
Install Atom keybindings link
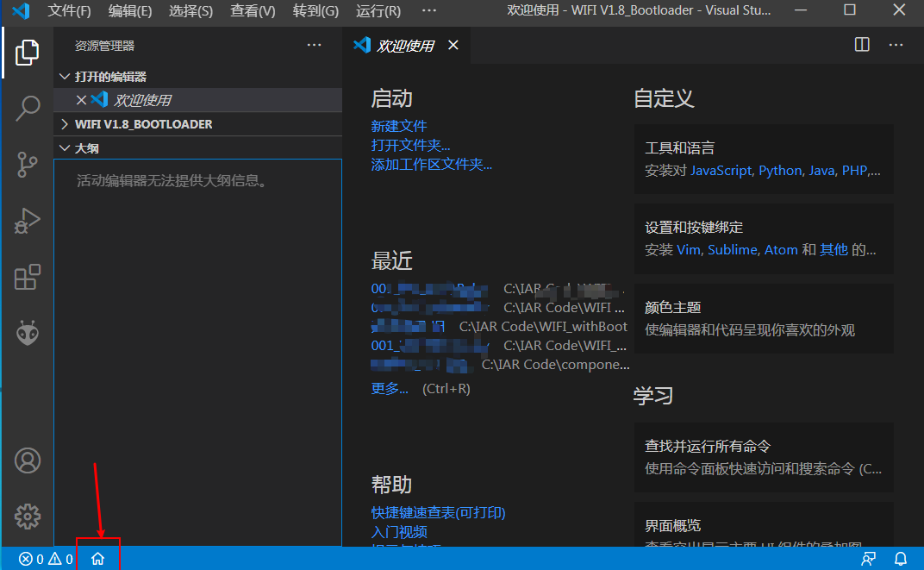click(x=781, y=250)
